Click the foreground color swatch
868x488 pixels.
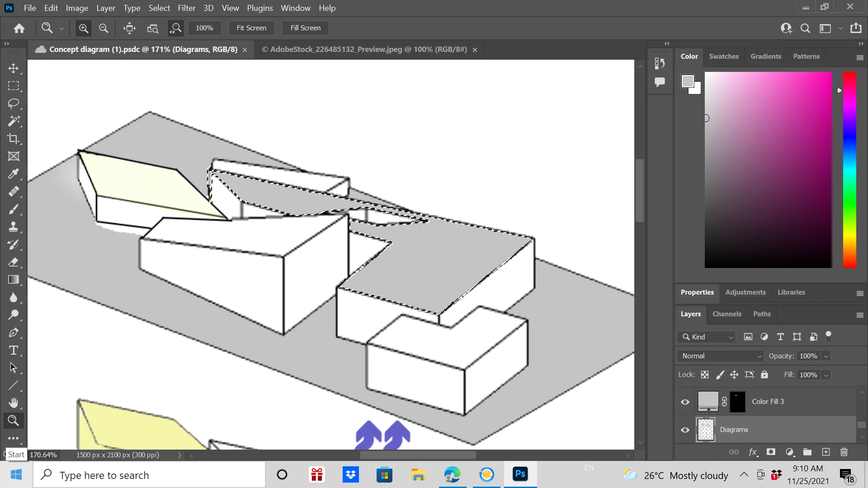pyautogui.click(x=687, y=81)
